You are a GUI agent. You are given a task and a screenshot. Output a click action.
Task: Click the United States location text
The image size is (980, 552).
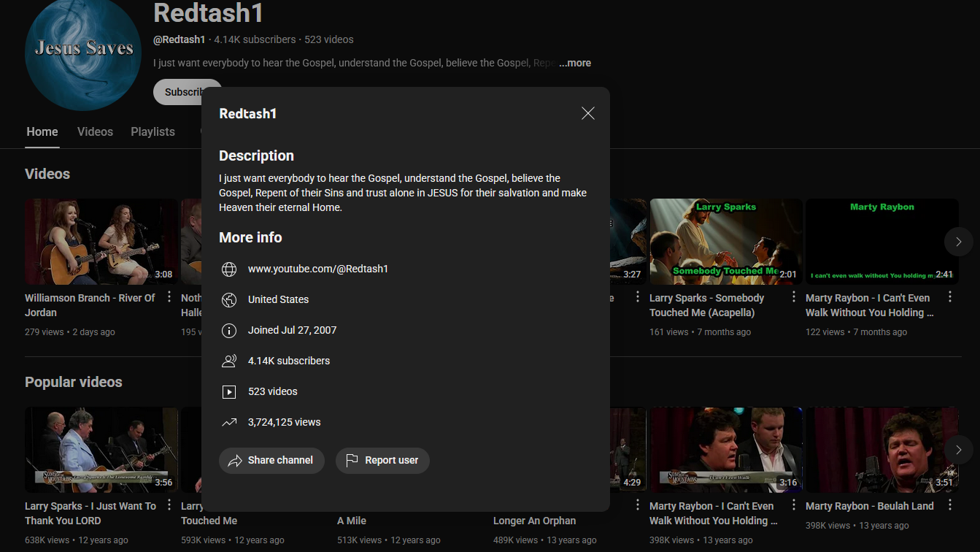tap(278, 299)
